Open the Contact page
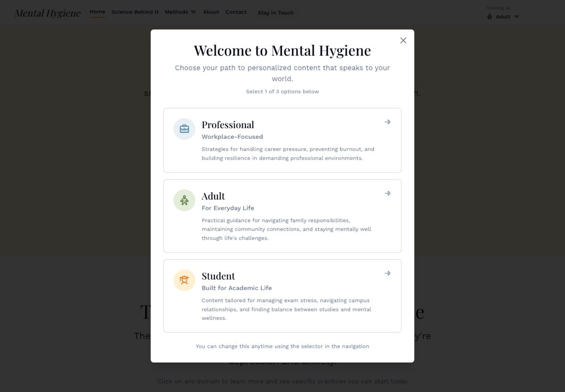Viewport: 565px width, 392px height. tap(236, 12)
